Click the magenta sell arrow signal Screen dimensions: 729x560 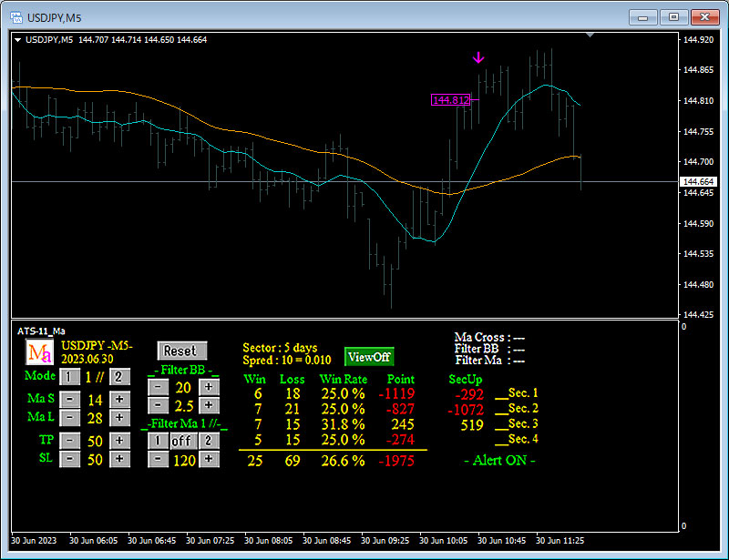(478, 57)
